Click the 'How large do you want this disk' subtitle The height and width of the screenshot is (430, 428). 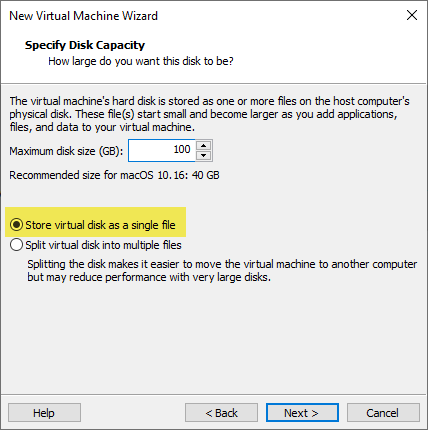point(141,61)
